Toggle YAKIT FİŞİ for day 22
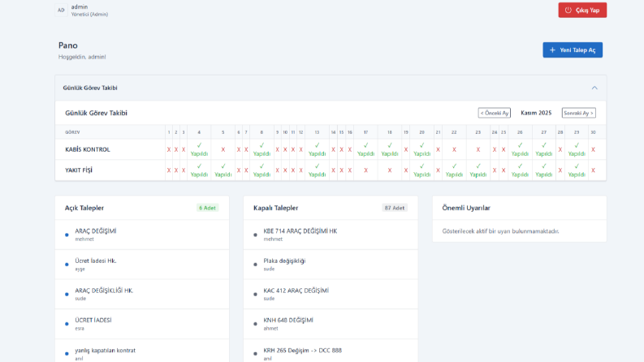The image size is (644, 362). (x=454, y=170)
